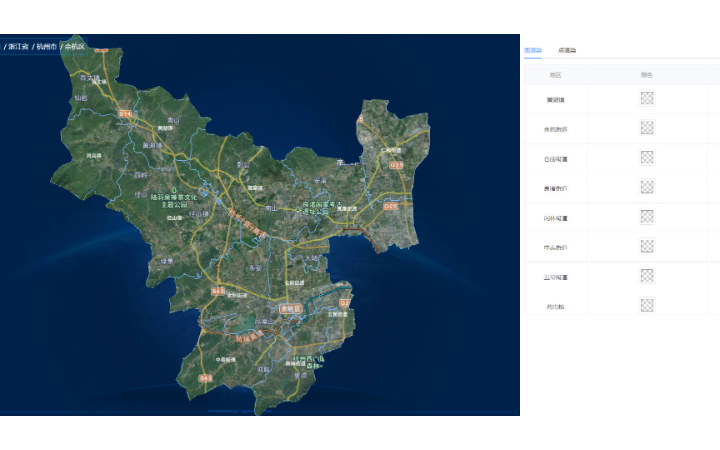Switch to the second tab in right panel
Image resolution: width=720 pixels, height=450 pixels.
coord(567,50)
